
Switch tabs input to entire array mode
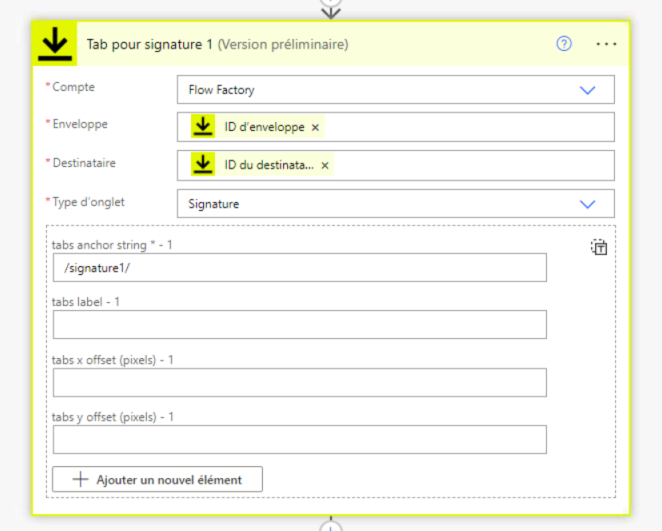point(599,248)
